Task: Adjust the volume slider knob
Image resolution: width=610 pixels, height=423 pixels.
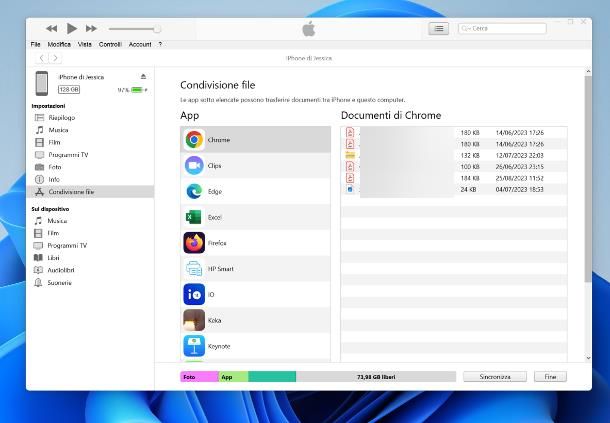Action: pyautogui.click(x=157, y=29)
